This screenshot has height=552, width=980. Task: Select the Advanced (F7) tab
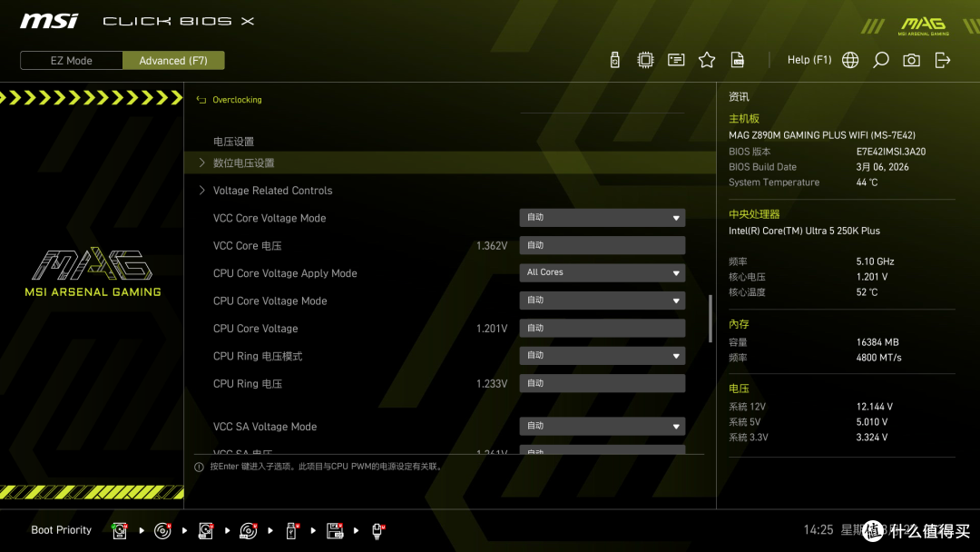[173, 61]
